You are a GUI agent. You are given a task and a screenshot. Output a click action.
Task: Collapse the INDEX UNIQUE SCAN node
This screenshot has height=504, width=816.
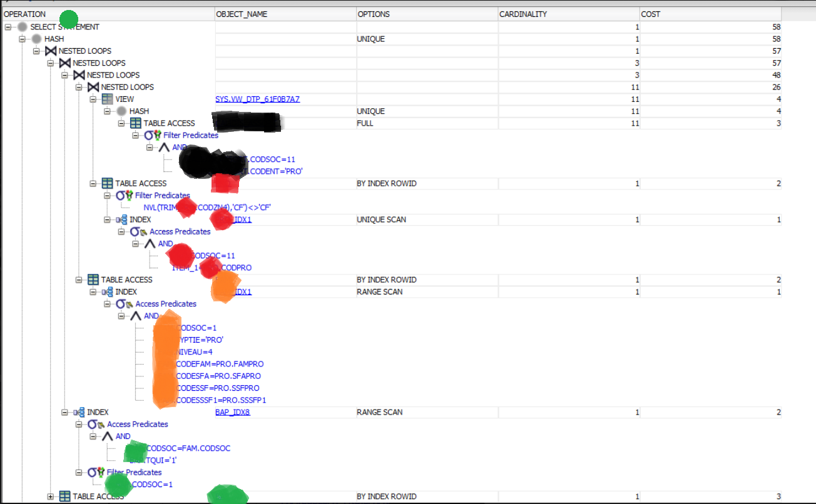tap(107, 219)
